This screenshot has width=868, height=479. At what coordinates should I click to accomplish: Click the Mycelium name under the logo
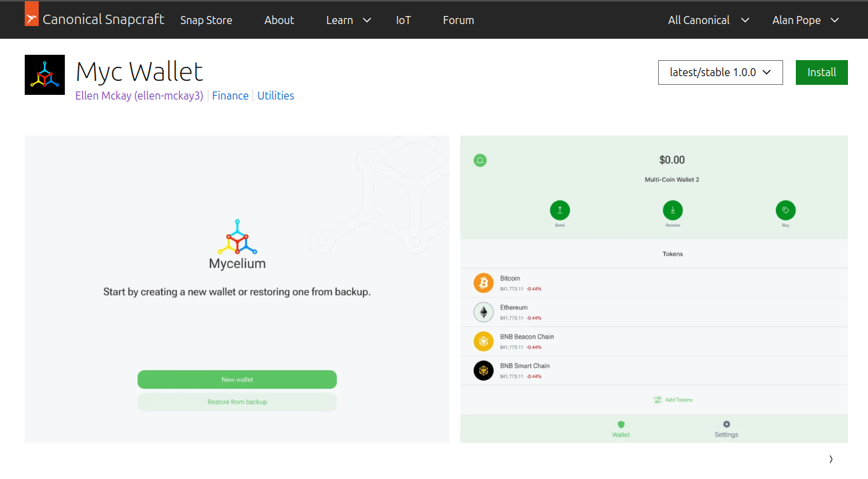pyautogui.click(x=237, y=263)
